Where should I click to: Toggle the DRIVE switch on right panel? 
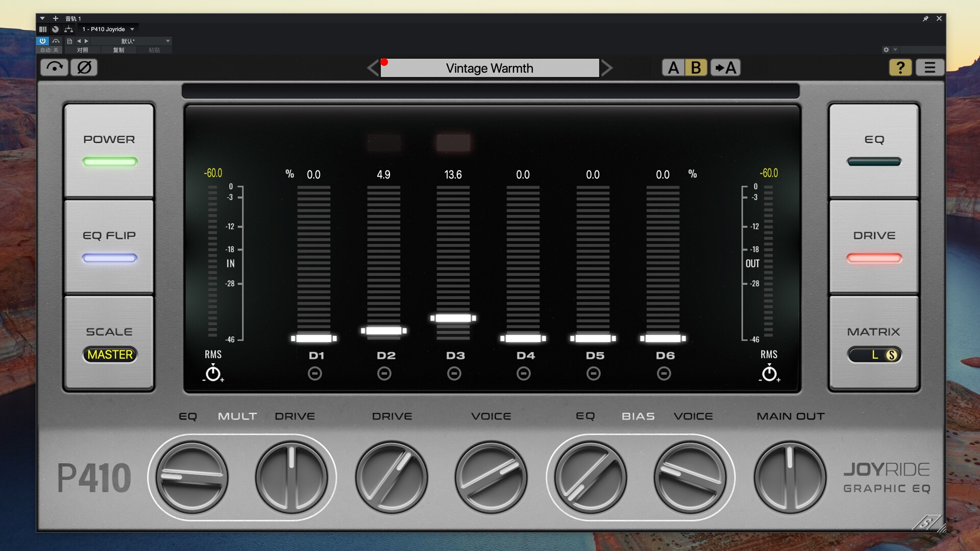874,247
